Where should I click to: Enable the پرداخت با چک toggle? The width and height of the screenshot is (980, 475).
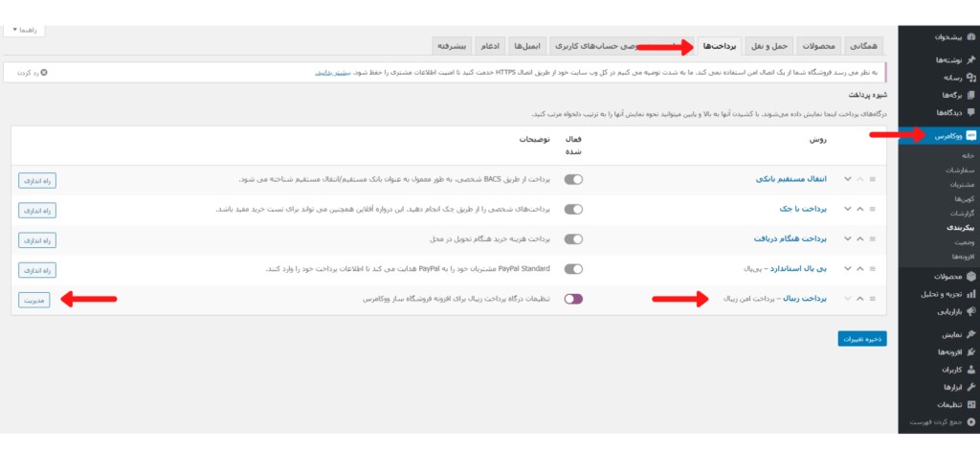point(573,210)
